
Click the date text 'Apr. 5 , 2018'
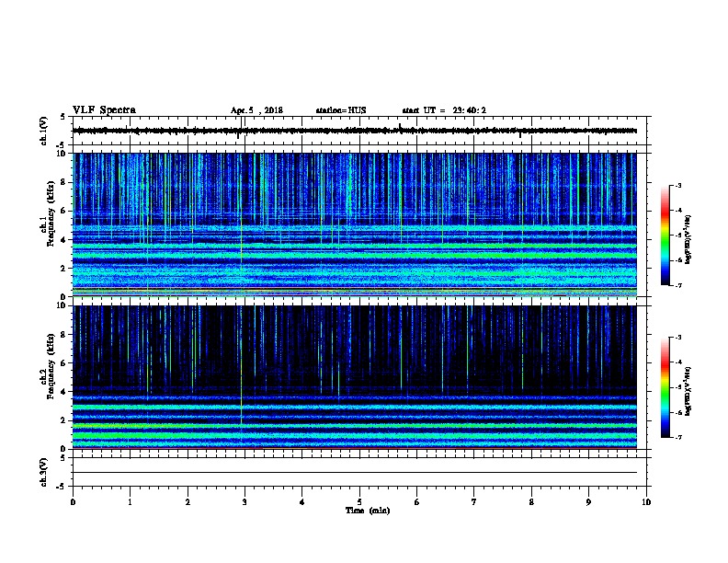[256, 110]
